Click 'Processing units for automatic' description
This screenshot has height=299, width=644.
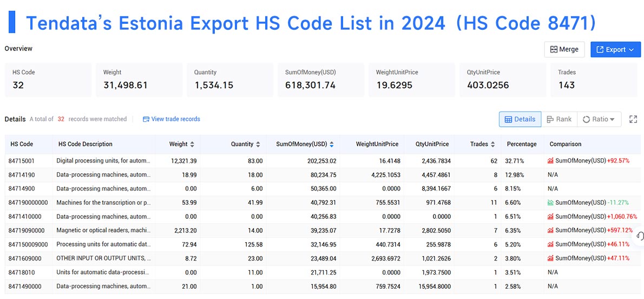pos(103,245)
